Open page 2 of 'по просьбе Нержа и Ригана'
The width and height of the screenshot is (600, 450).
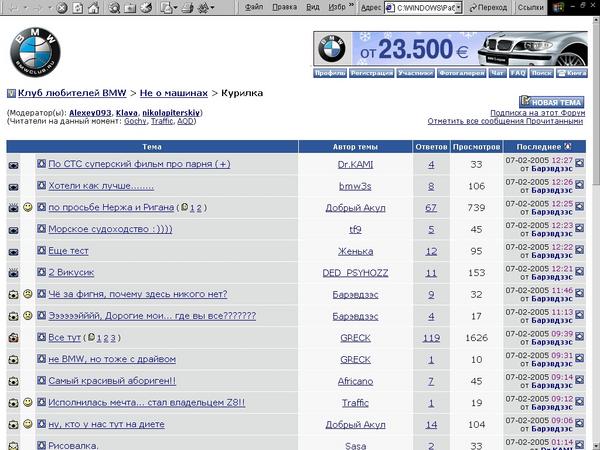[x=199, y=208]
